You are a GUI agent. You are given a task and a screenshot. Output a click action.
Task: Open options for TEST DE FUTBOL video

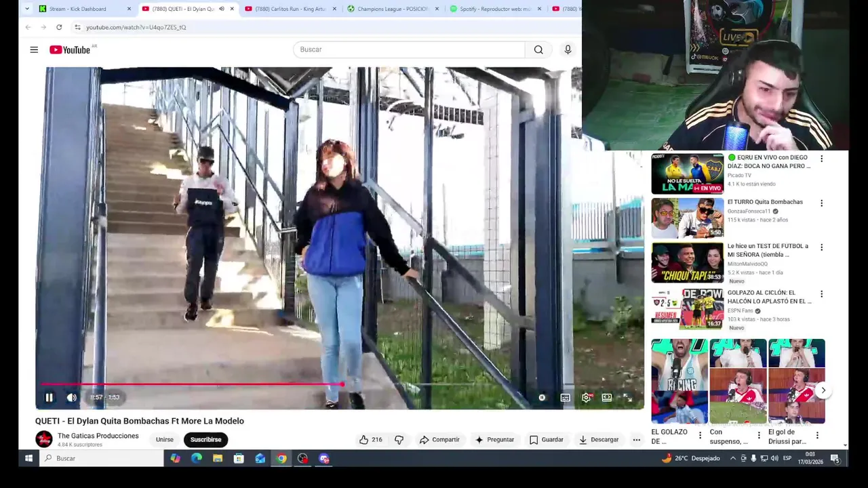coord(821,247)
